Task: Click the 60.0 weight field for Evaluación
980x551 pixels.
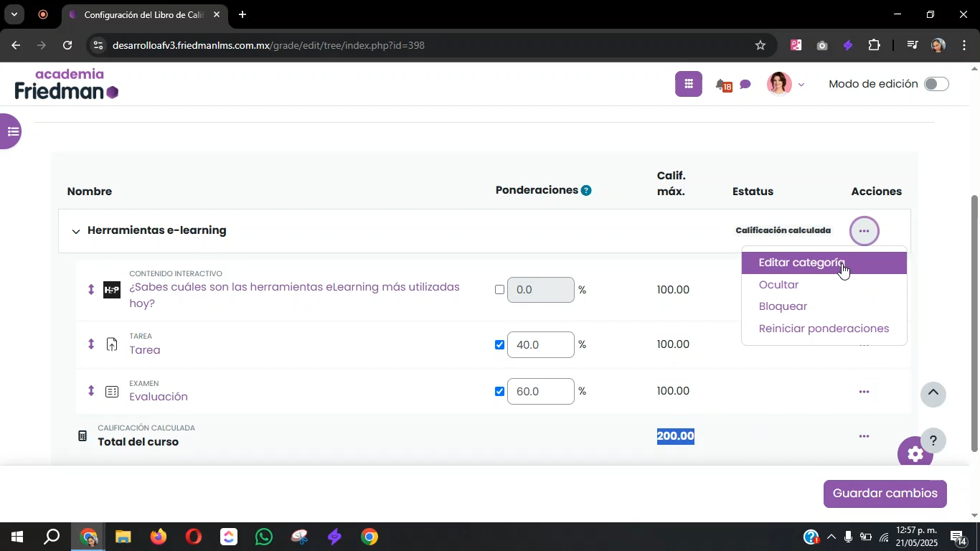Action: click(541, 391)
